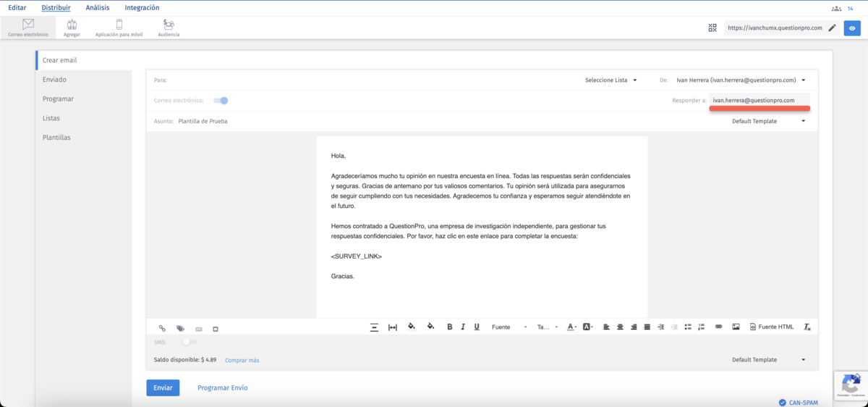868x407 pixels.
Task: Toggle the SMS switch
Action: coord(188,342)
